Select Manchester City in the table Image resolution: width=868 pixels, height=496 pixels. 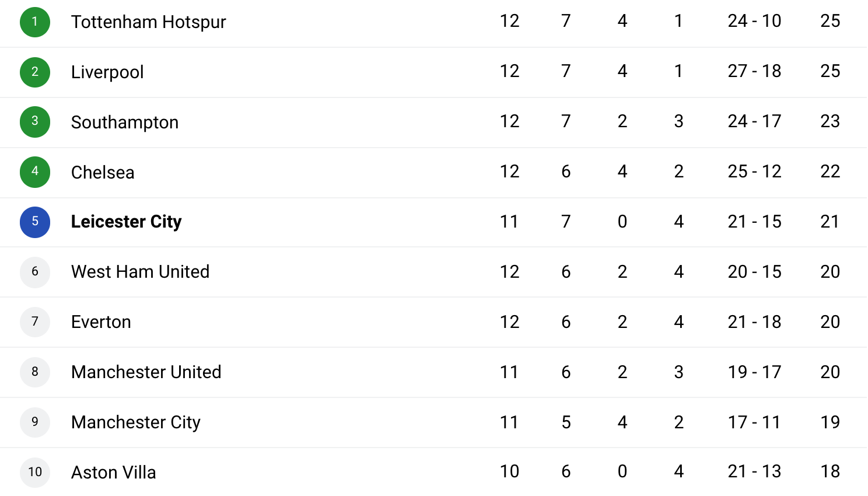click(136, 422)
